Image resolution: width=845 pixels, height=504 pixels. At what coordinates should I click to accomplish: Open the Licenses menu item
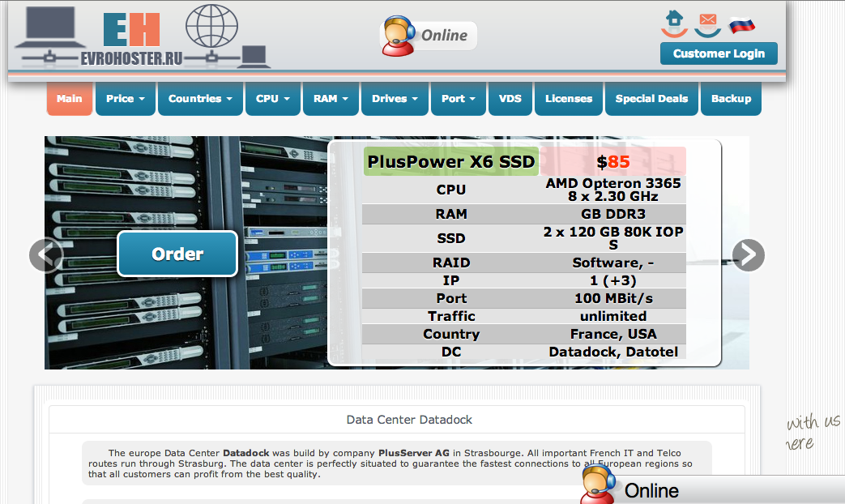pos(569,99)
